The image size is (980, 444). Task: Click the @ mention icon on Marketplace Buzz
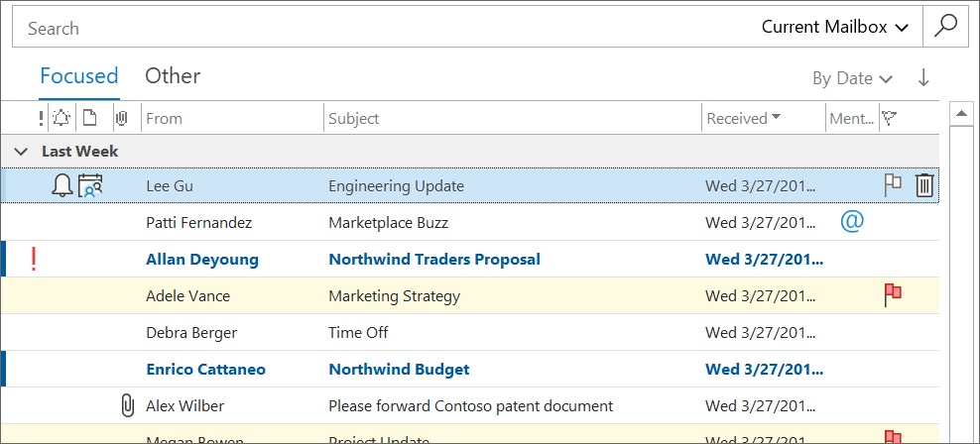pos(851,221)
